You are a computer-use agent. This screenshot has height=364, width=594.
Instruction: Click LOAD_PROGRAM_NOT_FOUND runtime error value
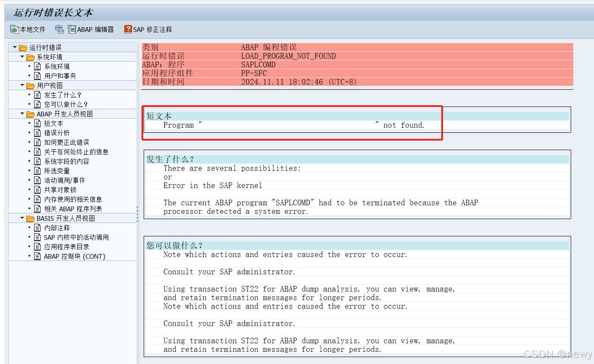289,56
